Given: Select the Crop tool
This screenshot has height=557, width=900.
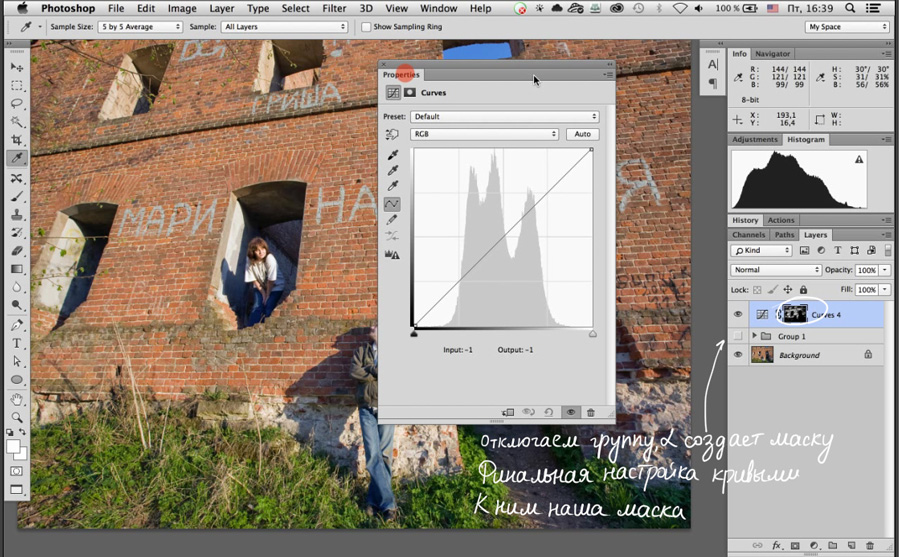Looking at the screenshot, I should [x=17, y=140].
